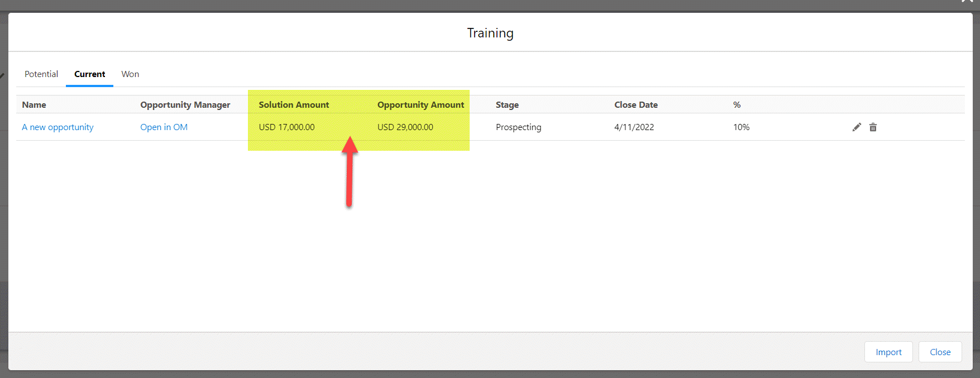
Task: Click the Close Date column header
Action: 636,105
